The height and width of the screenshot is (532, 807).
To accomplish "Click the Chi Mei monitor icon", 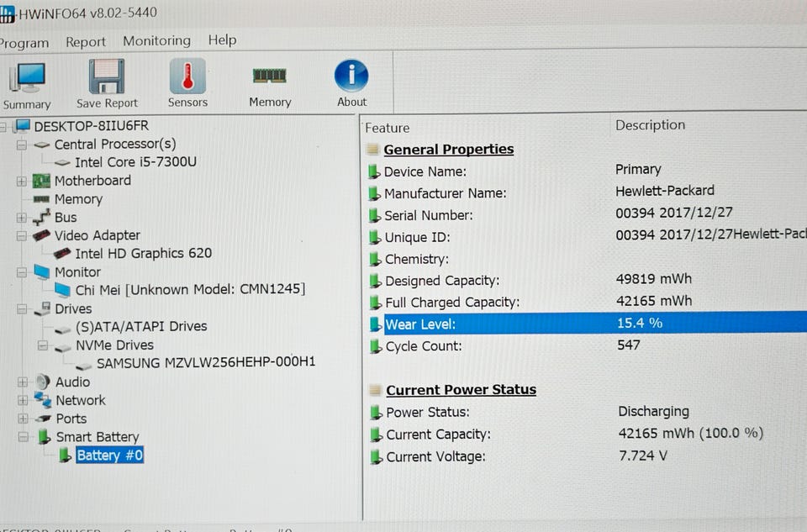I will [x=63, y=290].
